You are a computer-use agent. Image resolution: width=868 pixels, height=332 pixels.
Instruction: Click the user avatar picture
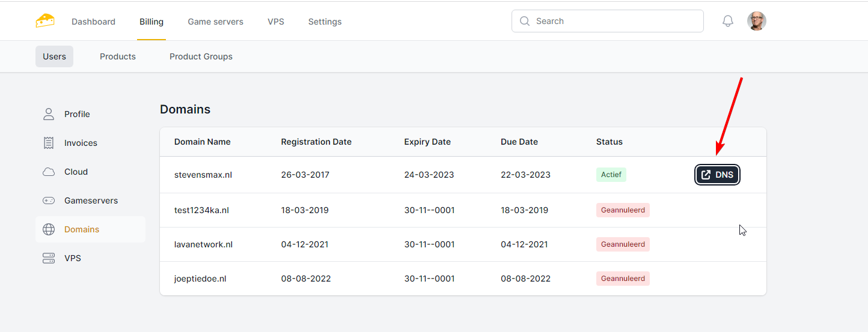pos(756,21)
